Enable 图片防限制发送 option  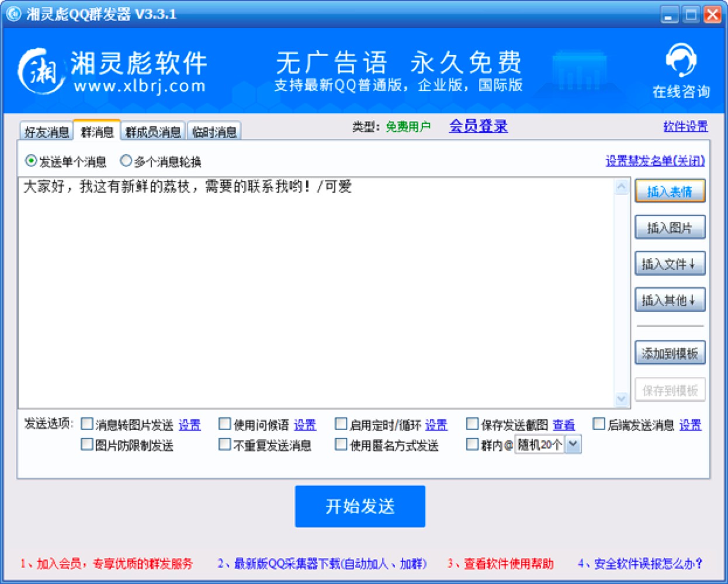[86, 444]
